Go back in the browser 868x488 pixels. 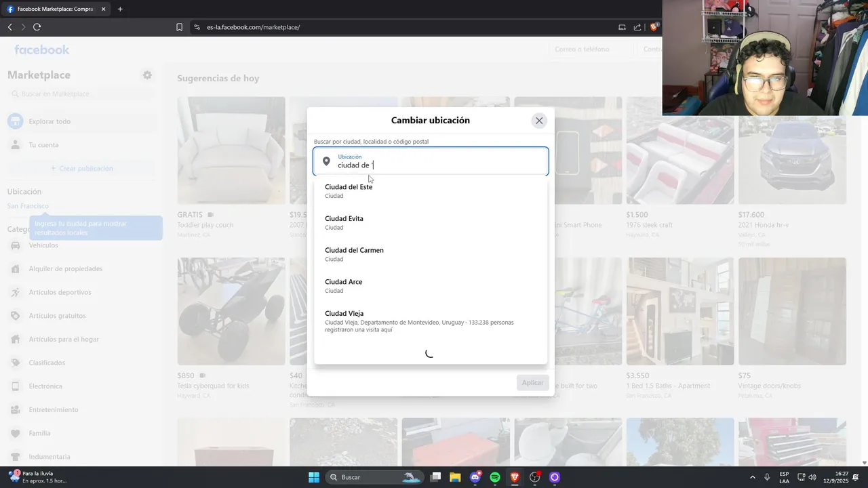pyautogui.click(x=10, y=27)
